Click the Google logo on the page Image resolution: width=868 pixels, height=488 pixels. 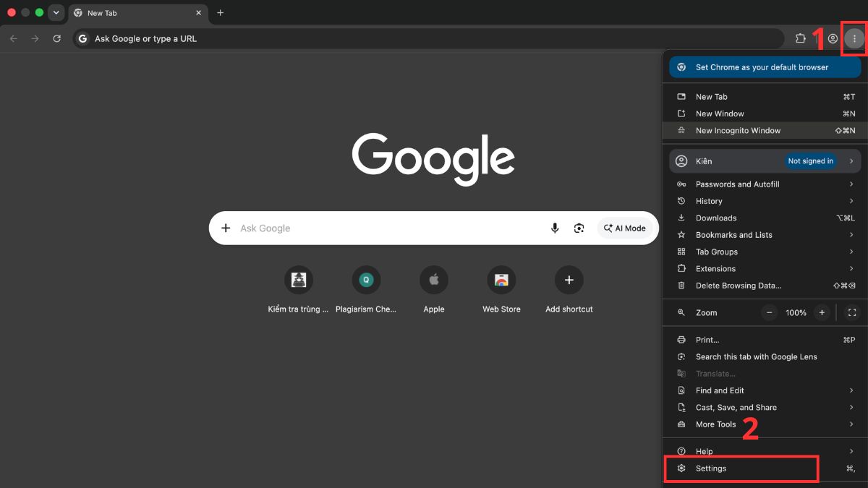(x=433, y=159)
